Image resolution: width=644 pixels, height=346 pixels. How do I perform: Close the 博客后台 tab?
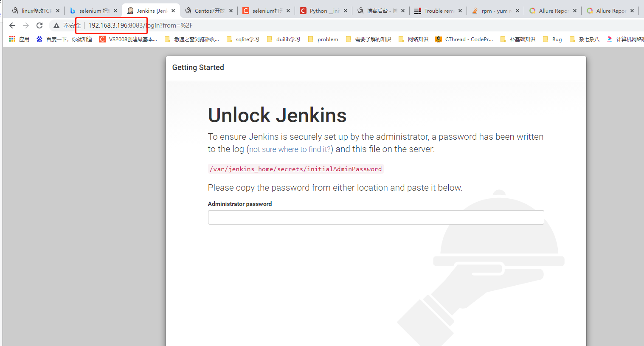(403, 11)
